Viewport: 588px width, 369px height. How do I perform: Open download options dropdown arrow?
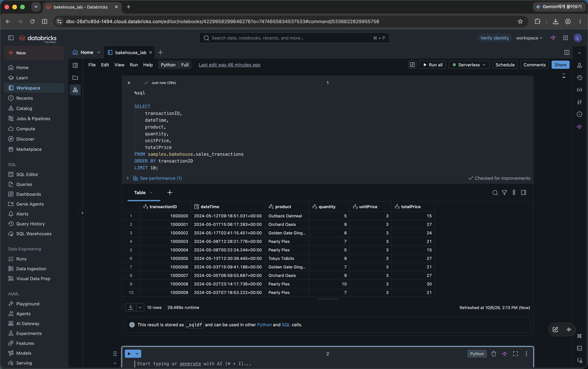click(140, 307)
